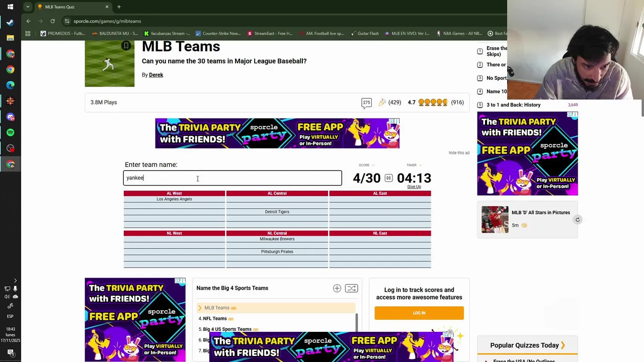
Task: Open a new browser tab
Action: pos(119,7)
